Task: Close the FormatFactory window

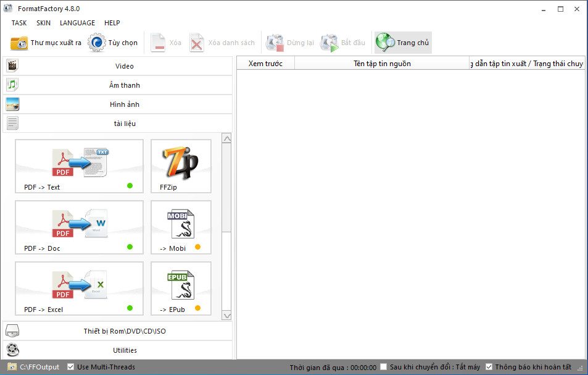Action: click(577, 9)
